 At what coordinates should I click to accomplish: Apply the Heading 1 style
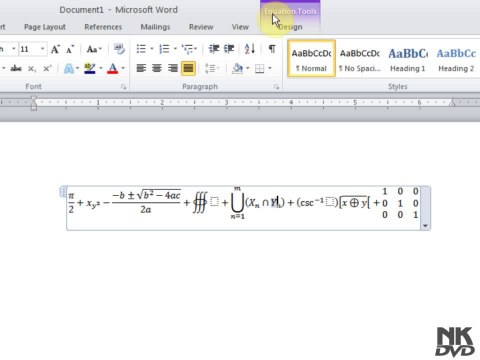[x=408, y=59]
